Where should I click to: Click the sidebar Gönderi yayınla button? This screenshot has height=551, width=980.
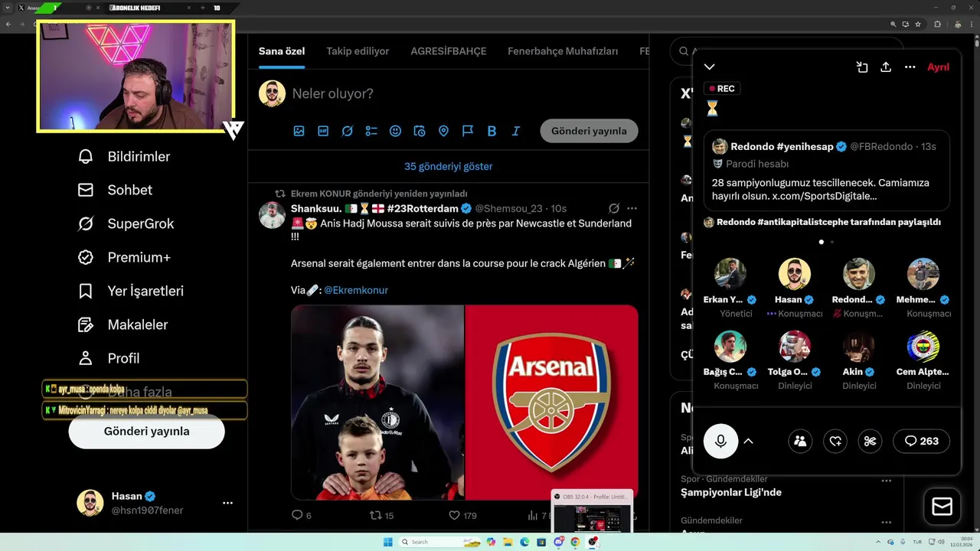click(x=146, y=432)
